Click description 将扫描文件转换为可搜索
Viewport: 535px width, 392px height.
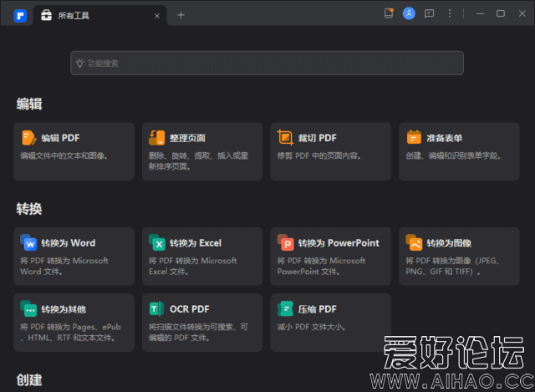[x=198, y=333]
